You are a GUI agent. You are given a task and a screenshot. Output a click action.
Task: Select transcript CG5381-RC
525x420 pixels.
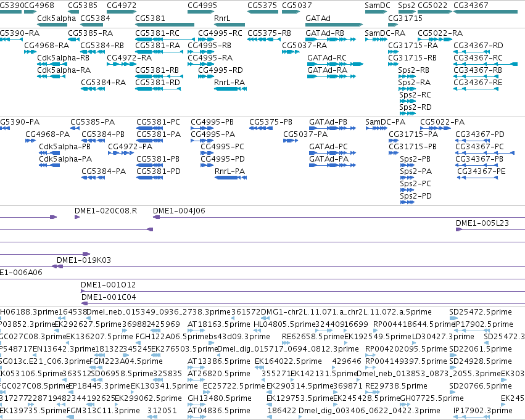pyautogui.click(x=165, y=39)
